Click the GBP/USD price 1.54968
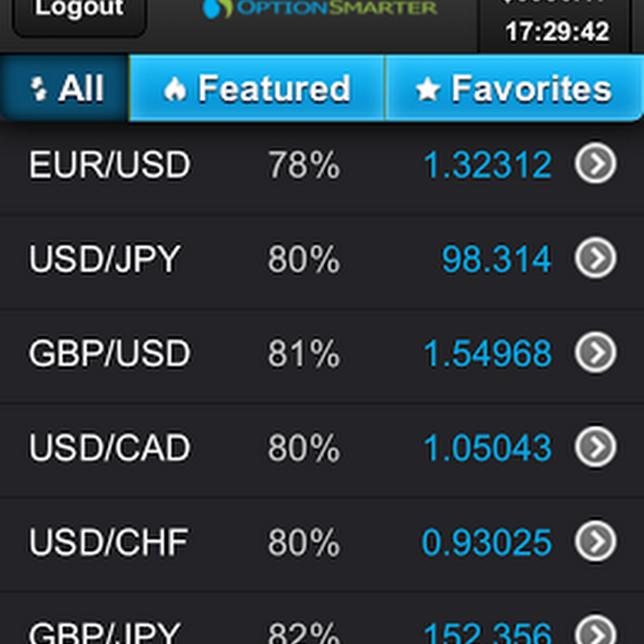Screen dimensions: 644x644 (487, 353)
